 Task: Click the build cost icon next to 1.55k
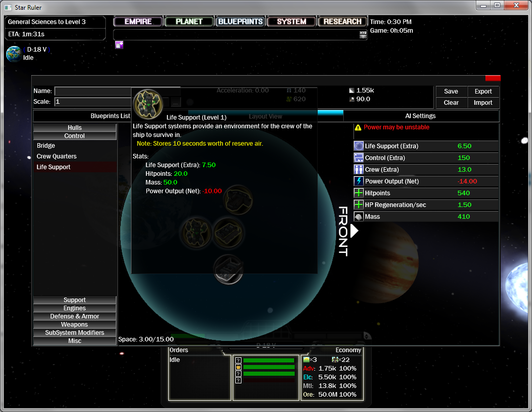click(352, 90)
